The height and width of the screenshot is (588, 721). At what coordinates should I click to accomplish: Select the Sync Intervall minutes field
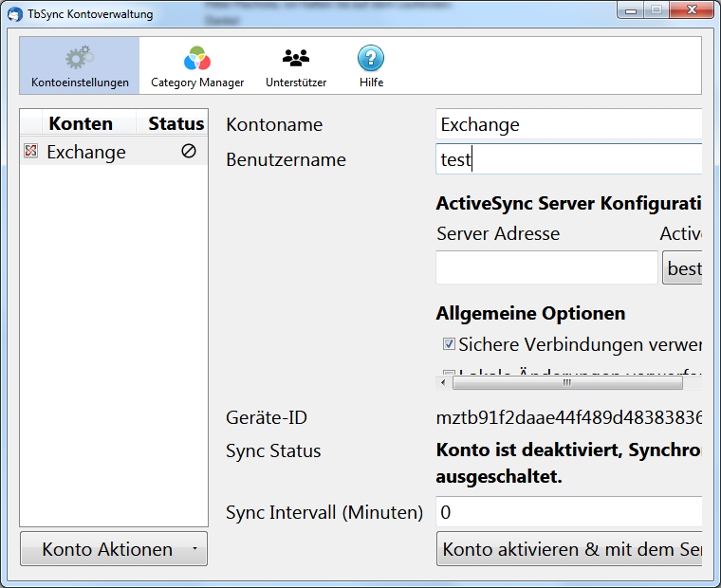coord(569,512)
